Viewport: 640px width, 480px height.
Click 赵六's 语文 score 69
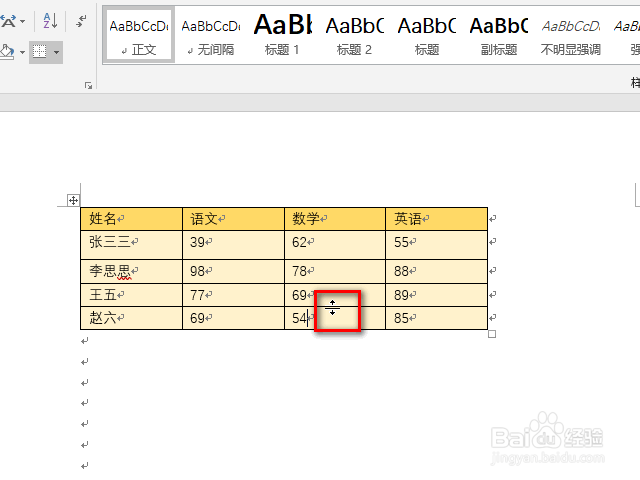point(233,318)
